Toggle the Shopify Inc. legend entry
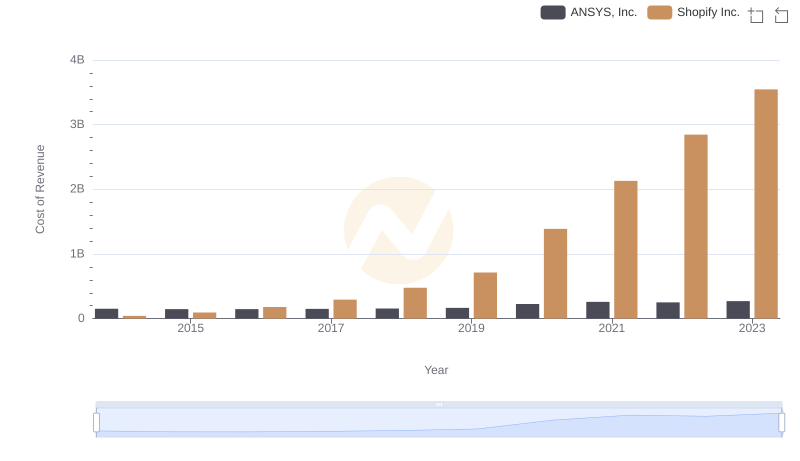This screenshot has height=461, width=800. point(693,12)
